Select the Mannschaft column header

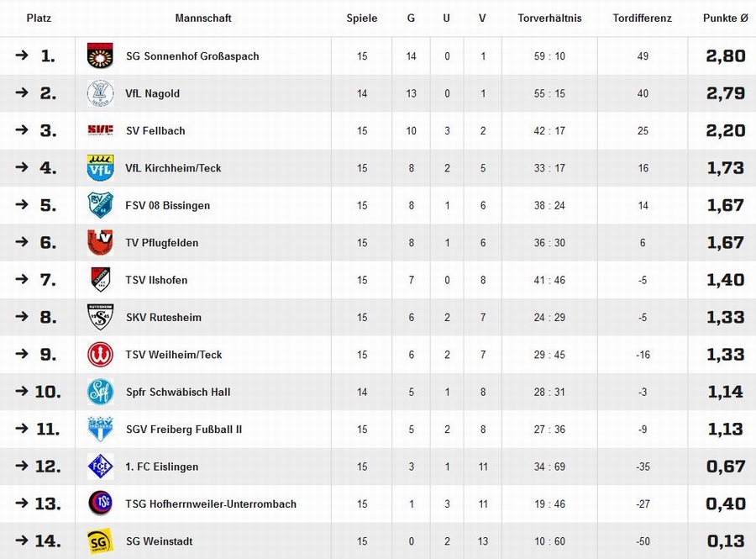click(203, 18)
